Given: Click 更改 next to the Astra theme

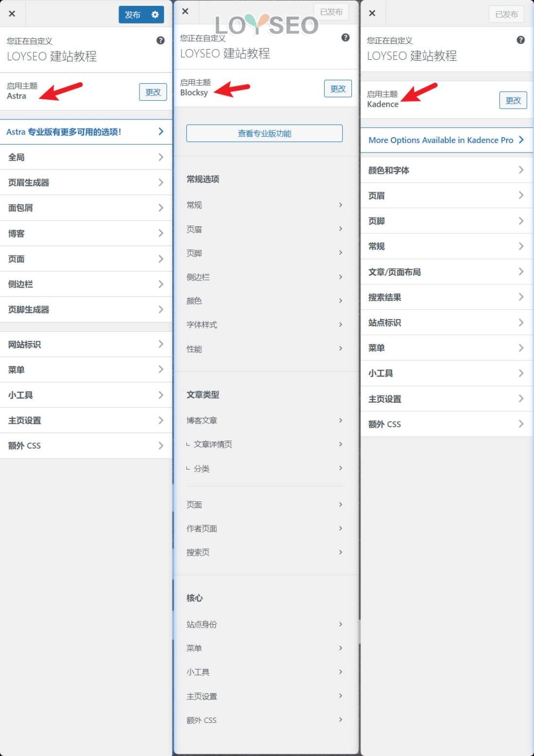Looking at the screenshot, I should pos(153,92).
